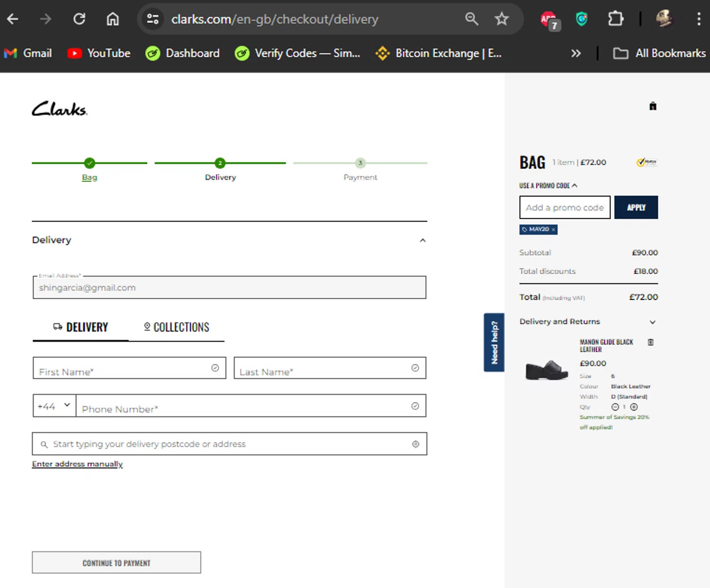Focus the First Name field
The width and height of the screenshot is (710, 588).
129,368
